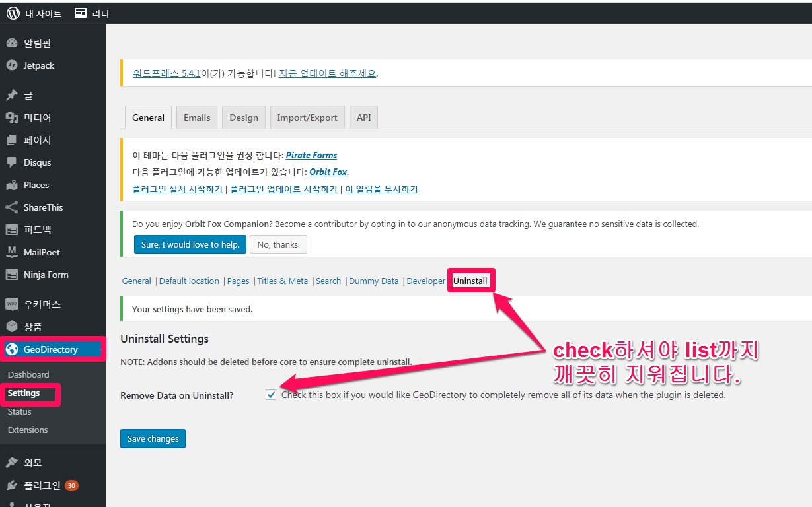Click the pushpin icon beside 글
812x507 pixels.
(12, 95)
